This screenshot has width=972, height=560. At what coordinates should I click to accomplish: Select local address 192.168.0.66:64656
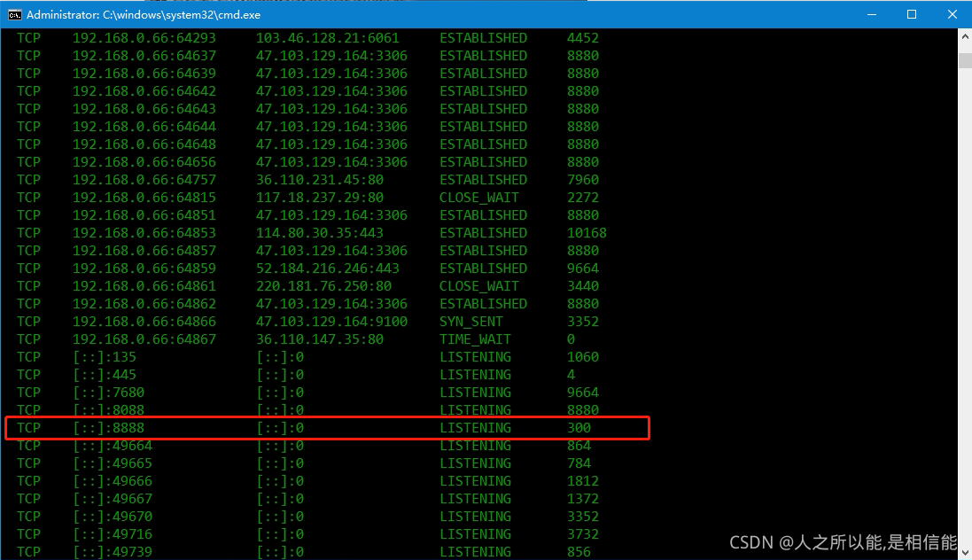[144, 162]
